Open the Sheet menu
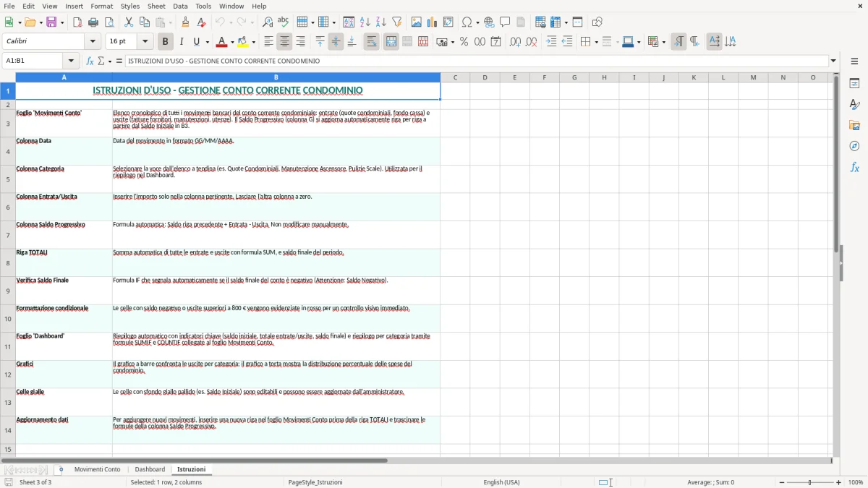 pos(156,6)
